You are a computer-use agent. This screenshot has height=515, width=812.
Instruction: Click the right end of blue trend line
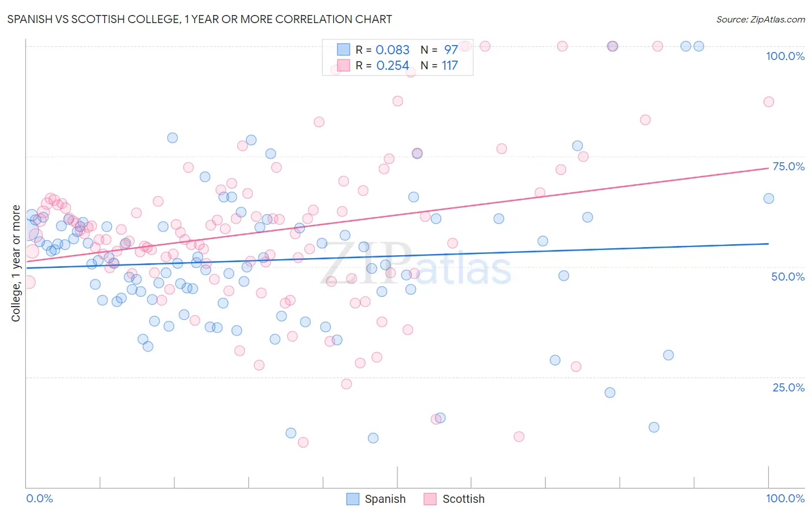pos(768,244)
